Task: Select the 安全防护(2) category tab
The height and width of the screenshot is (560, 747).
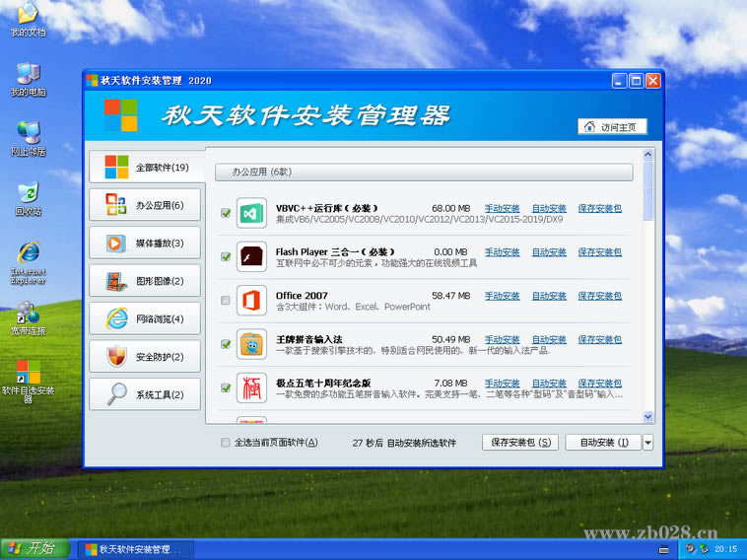Action: tap(145, 357)
